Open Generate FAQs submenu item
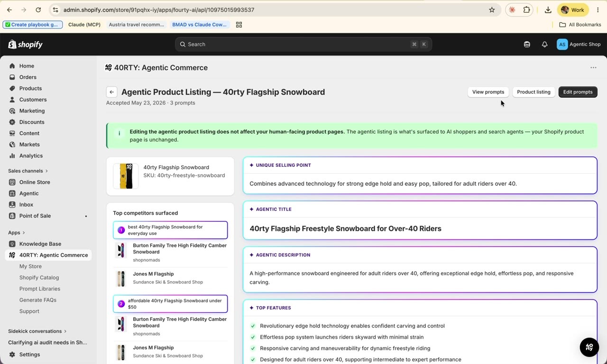The width and height of the screenshot is (607, 364). (x=37, y=300)
